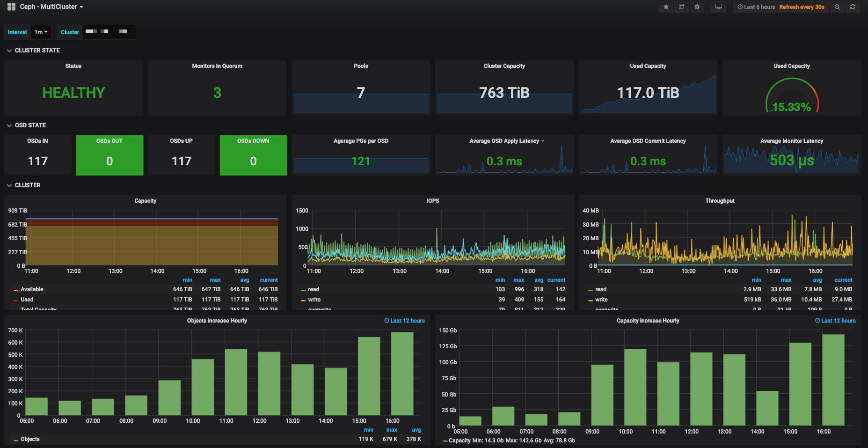Viewport: 868px width, 448px height.
Task: Open the Objects Increase Hourly panel title menu
Action: click(217, 321)
